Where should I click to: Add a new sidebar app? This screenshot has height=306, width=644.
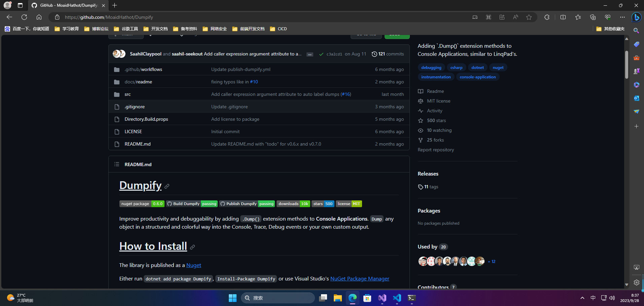636,126
